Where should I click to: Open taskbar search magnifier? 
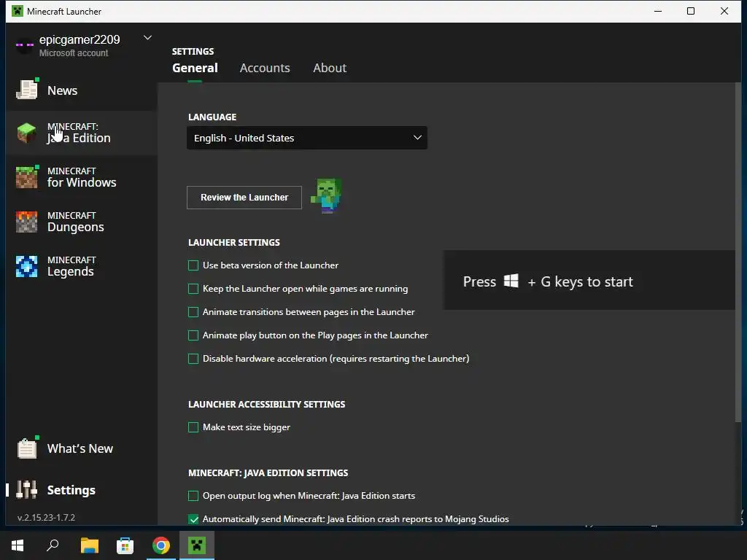pos(53,545)
